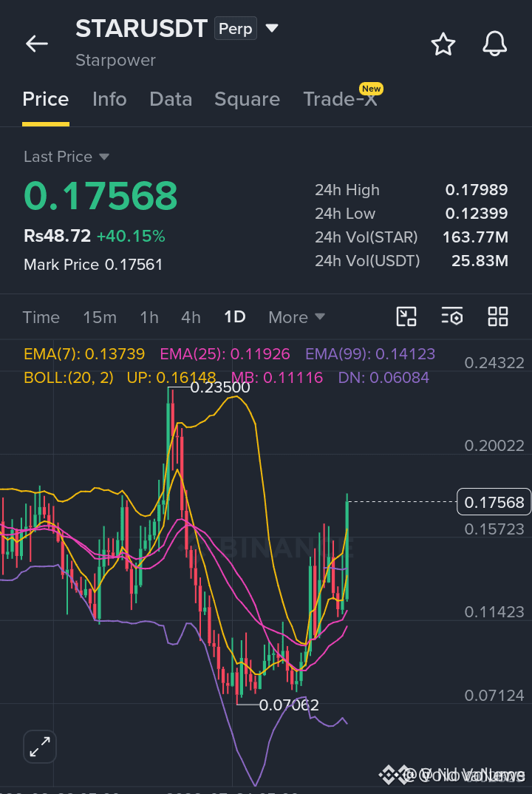The width and height of the screenshot is (532, 794).
Task: Open the chart drawing tools icon
Action: coord(406,317)
